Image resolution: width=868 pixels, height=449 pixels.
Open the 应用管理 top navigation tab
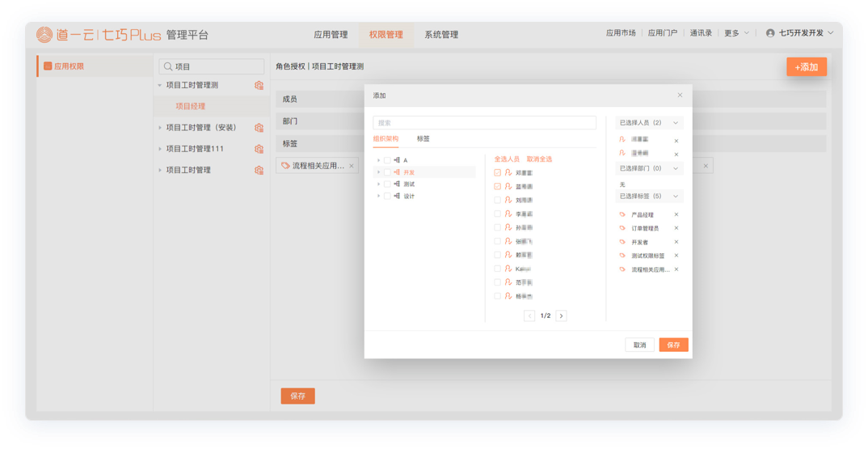[x=331, y=35]
